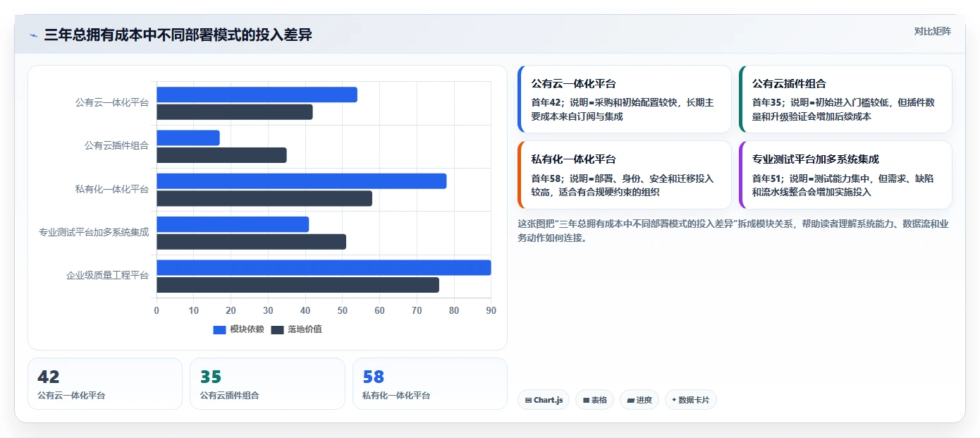980x438 pixels.
Task: Click the Chart.js tag
Action: (544, 400)
